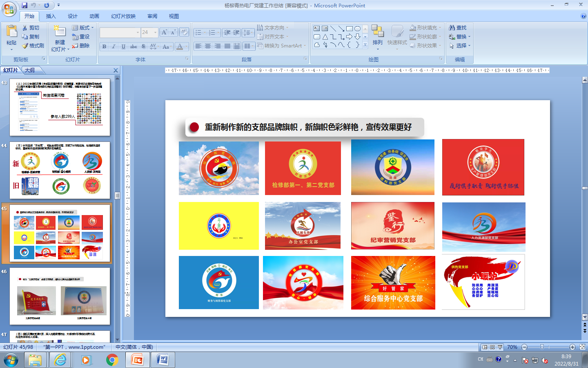Open the 版式 layout dropdown
The width and height of the screenshot is (588, 368).
click(x=83, y=28)
